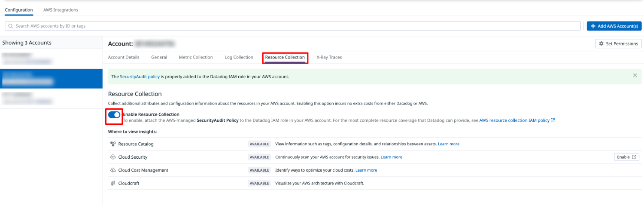
Task: Click the Cloud Security row label
Action: [133, 157]
